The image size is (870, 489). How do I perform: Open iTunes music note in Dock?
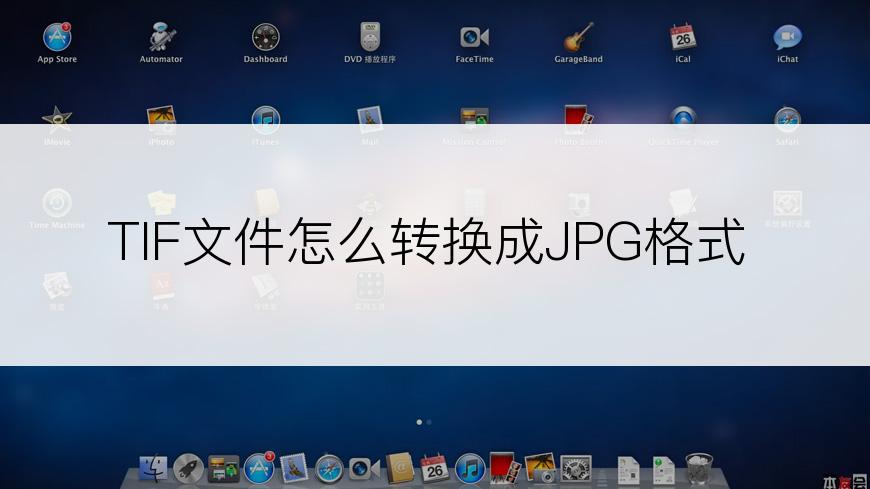(x=470, y=469)
